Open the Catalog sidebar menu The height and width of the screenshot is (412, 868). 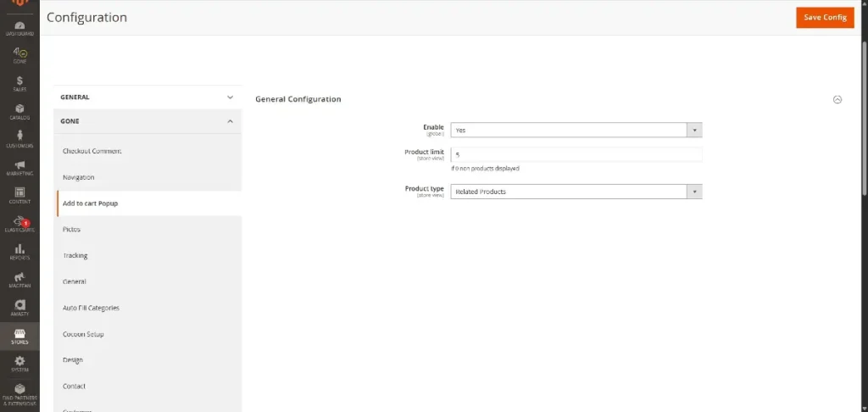(x=19, y=112)
